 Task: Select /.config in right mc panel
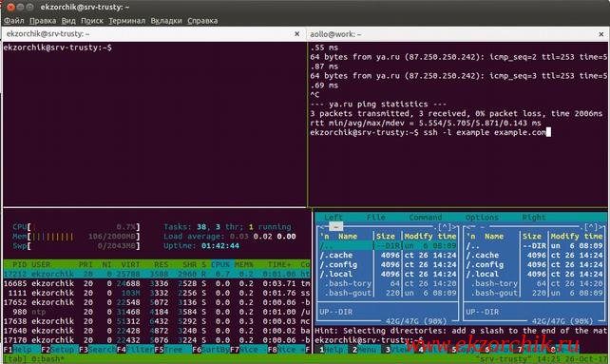534,265
